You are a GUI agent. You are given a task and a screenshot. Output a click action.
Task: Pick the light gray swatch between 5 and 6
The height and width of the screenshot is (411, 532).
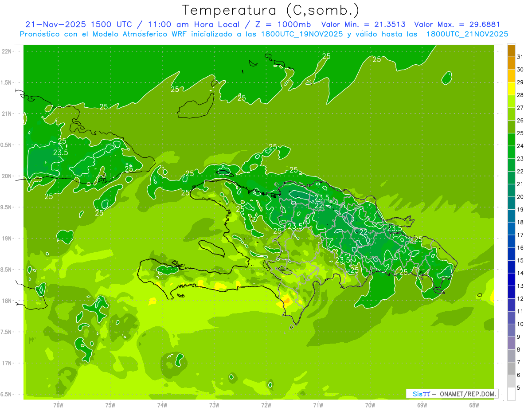tap(511, 381)
